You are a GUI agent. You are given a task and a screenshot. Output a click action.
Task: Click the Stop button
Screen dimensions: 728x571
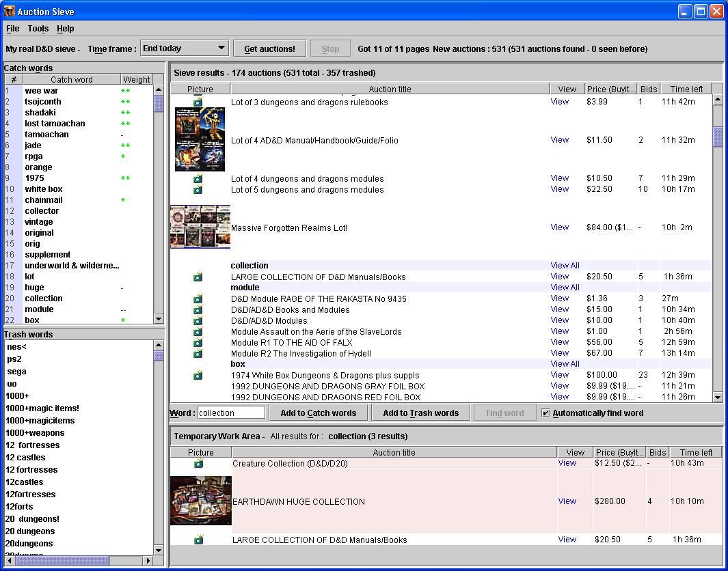[330, 48]
